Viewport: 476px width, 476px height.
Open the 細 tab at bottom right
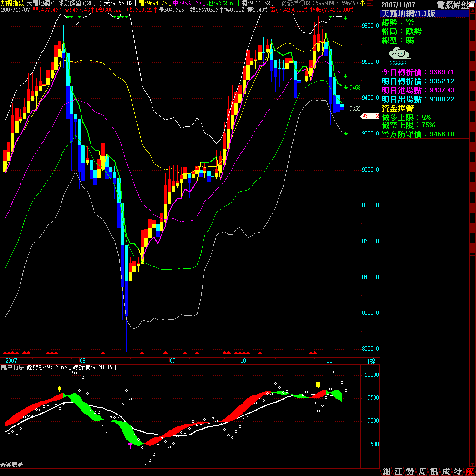coord(386,471)
